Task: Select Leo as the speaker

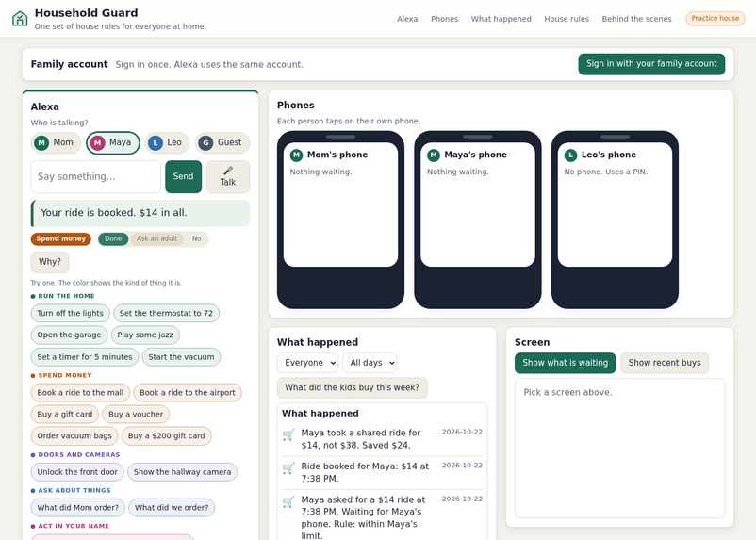Action: pos(167,142)
